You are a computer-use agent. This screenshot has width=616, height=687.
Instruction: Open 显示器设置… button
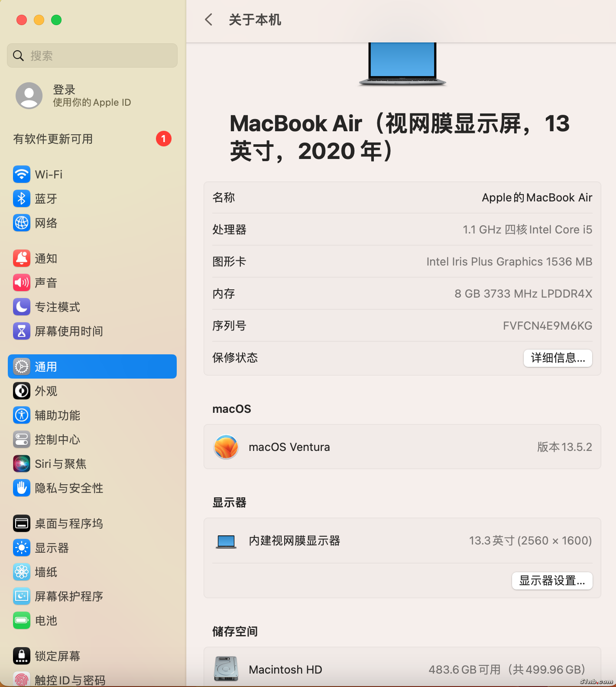click(x=552, y=581)
